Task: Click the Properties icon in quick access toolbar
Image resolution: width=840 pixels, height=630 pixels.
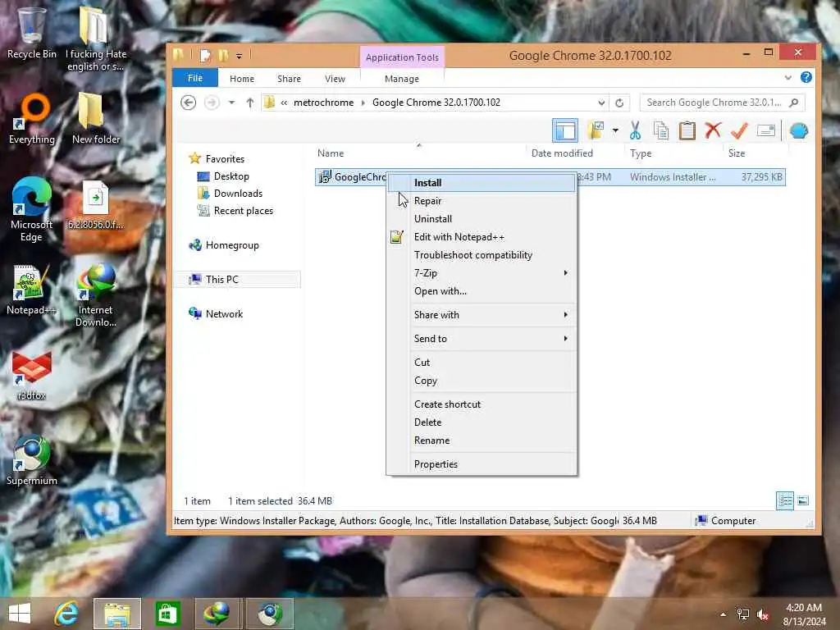Action: tap(205, 55)
